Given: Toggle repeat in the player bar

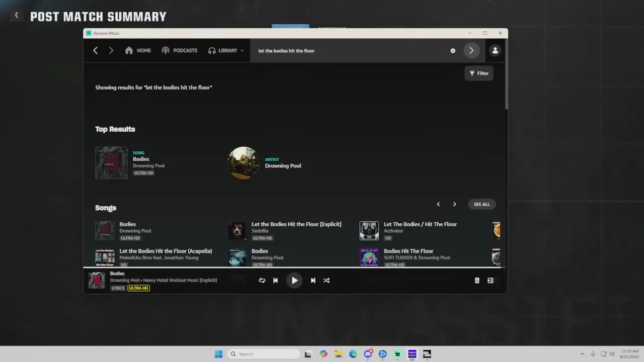Looking at the screenshot, I should pyautogui.click(x=262, y=281).
